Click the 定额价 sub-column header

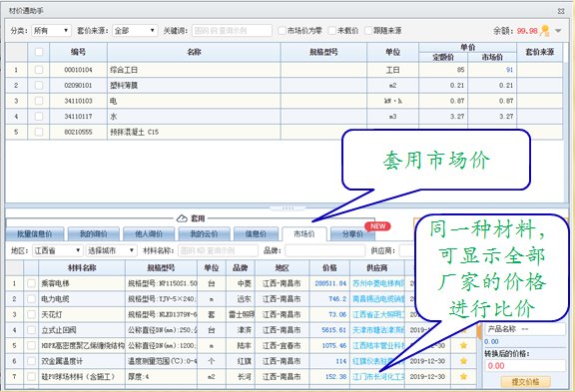point(443,57)
